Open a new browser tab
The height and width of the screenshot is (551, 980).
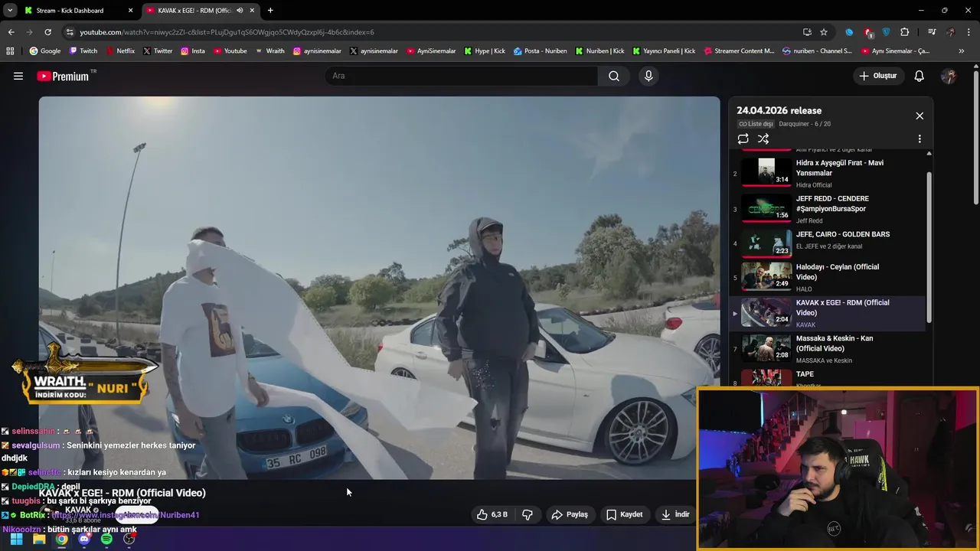[x=270, y=11]
